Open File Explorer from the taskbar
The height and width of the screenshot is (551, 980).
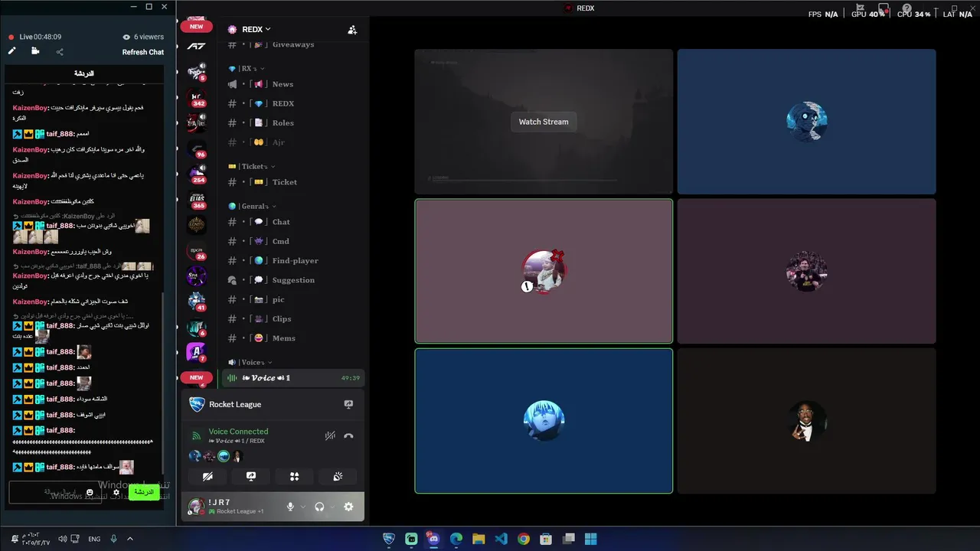[479, 539]
